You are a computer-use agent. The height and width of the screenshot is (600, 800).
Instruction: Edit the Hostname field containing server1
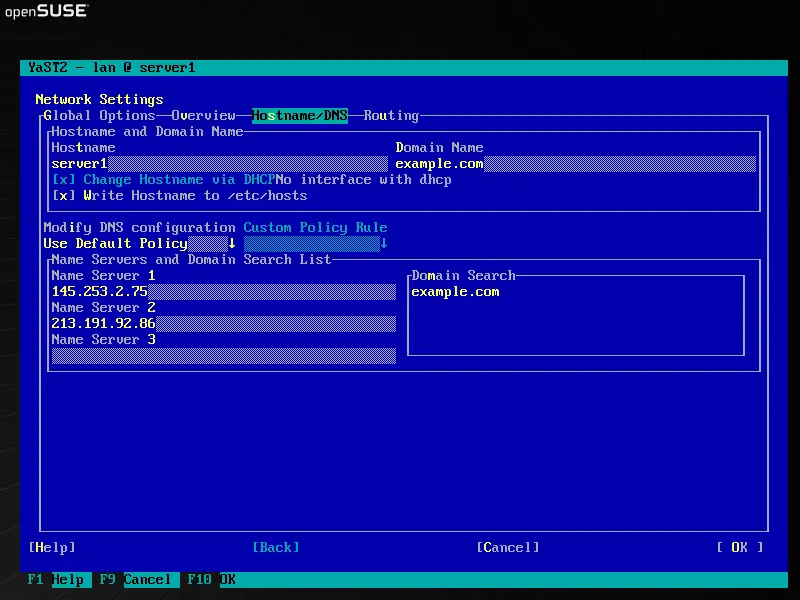point(219,164)
